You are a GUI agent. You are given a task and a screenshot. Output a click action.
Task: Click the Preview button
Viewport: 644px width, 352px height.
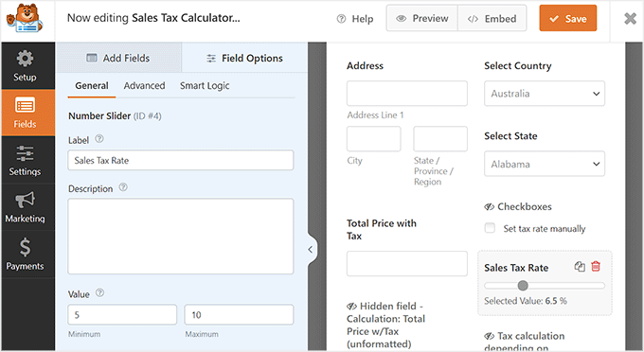422,18
